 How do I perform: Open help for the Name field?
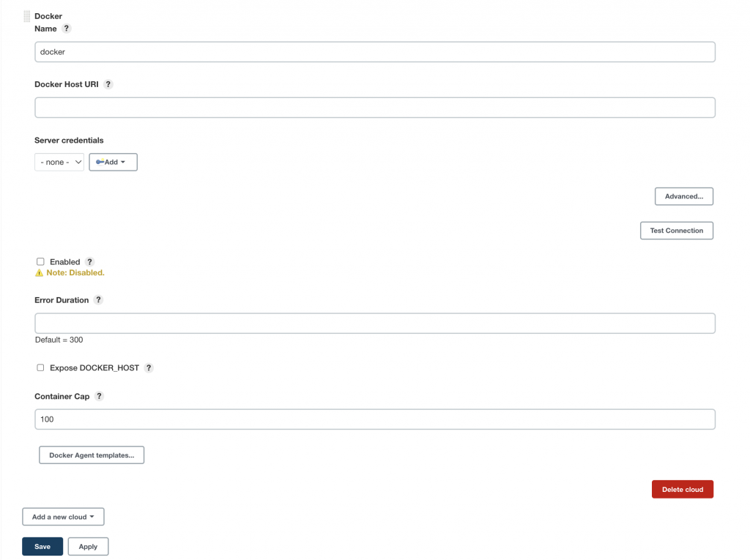67,29
